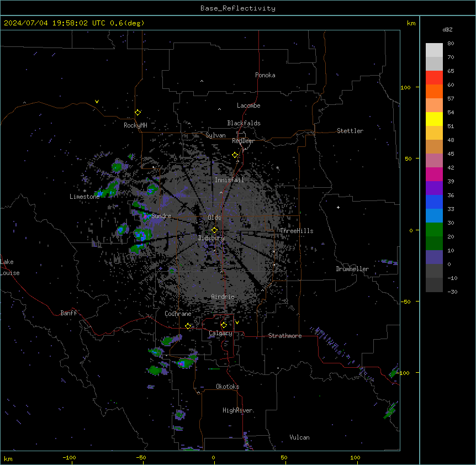
Task: Click the Didsbury city label
Action: [211, 238]
